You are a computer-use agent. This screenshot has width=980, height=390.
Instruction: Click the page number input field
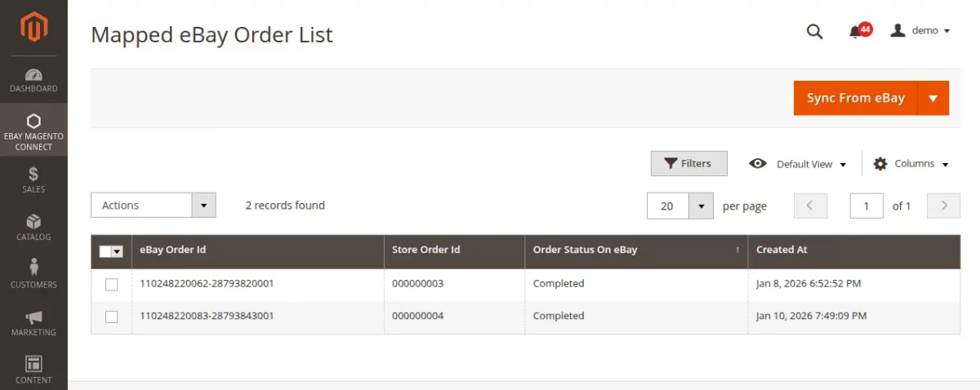[x=866, y=206]
